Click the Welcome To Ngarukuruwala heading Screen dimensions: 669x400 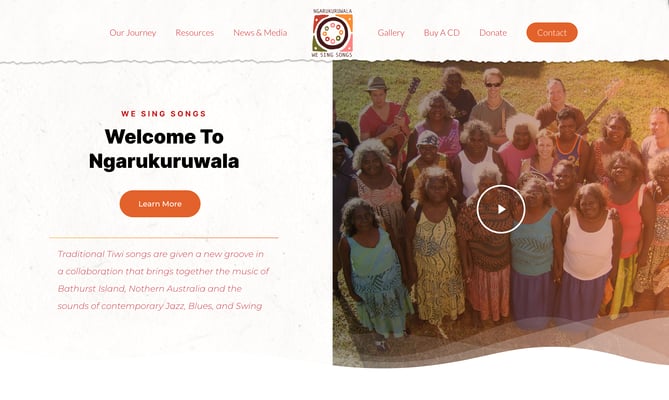164,149
